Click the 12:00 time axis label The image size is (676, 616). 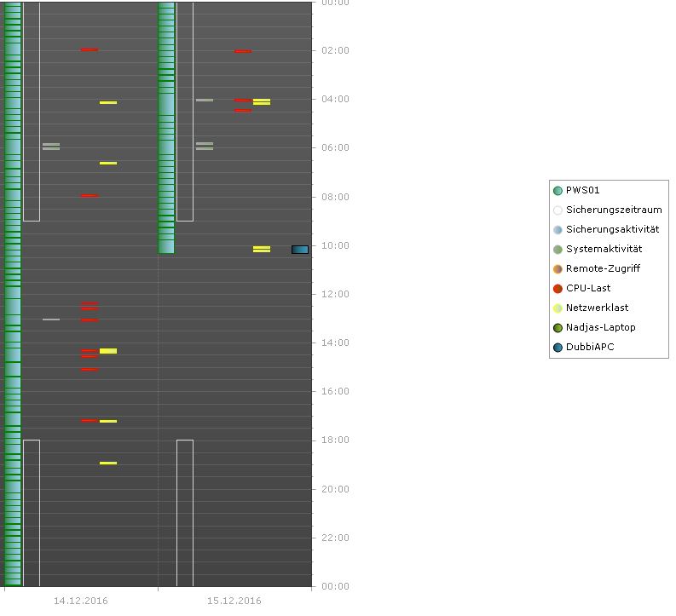coord(335,294)
